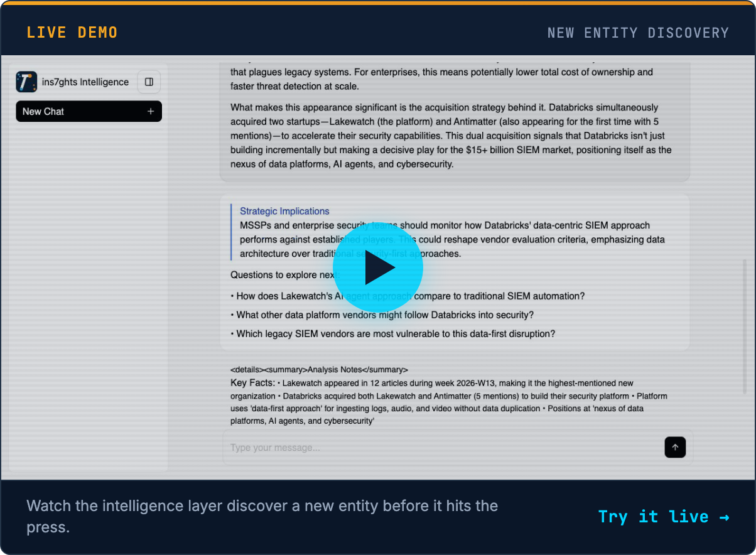Click the ins7ghts Intelligence title text
The height and width of the screenshot is (555, 756).
click(85, 82)
